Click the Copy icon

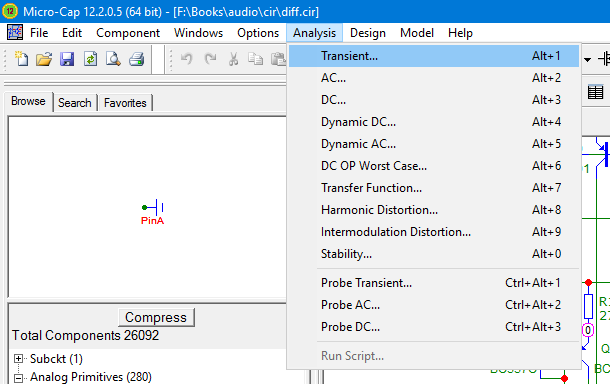(x=256, y=59)
